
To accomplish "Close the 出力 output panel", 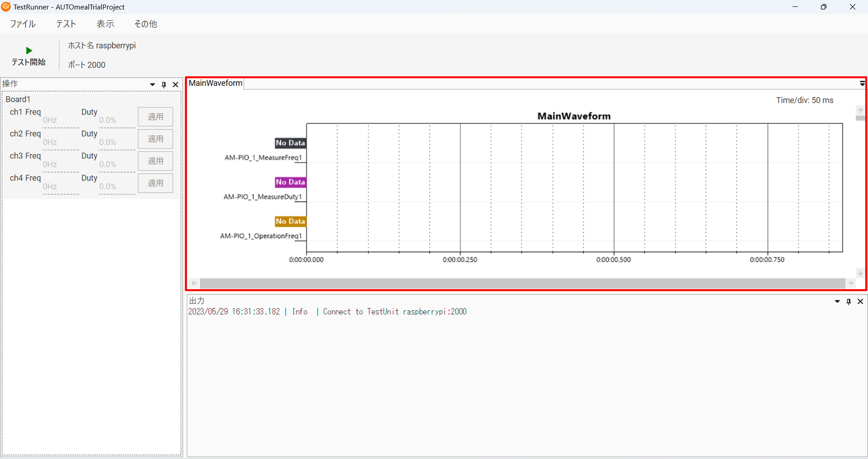I will coord(860,301).
